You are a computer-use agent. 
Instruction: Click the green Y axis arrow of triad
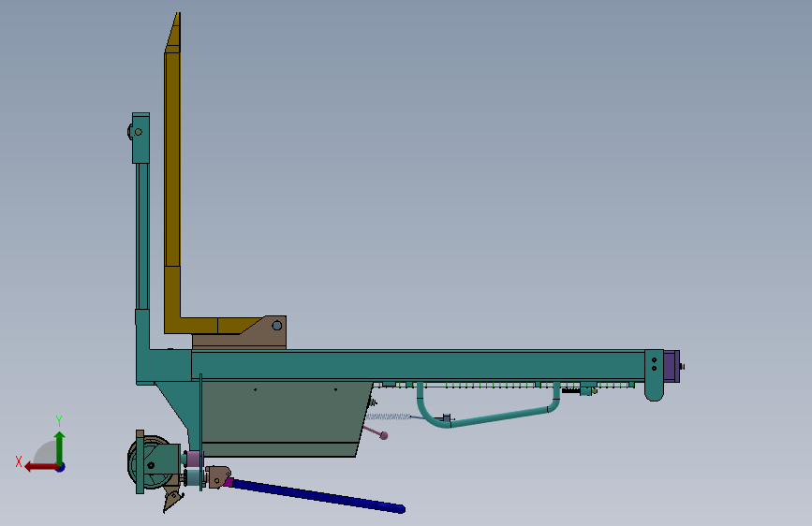60,446
